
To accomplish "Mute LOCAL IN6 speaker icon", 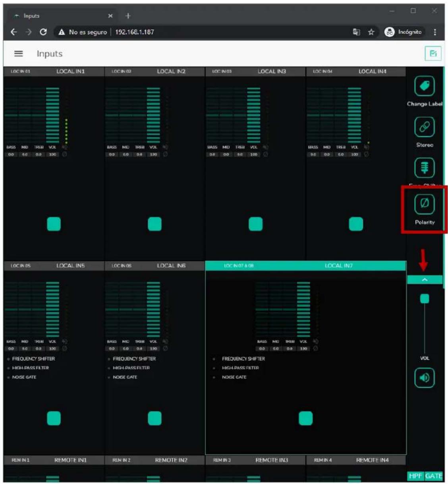I will point(165,341).
